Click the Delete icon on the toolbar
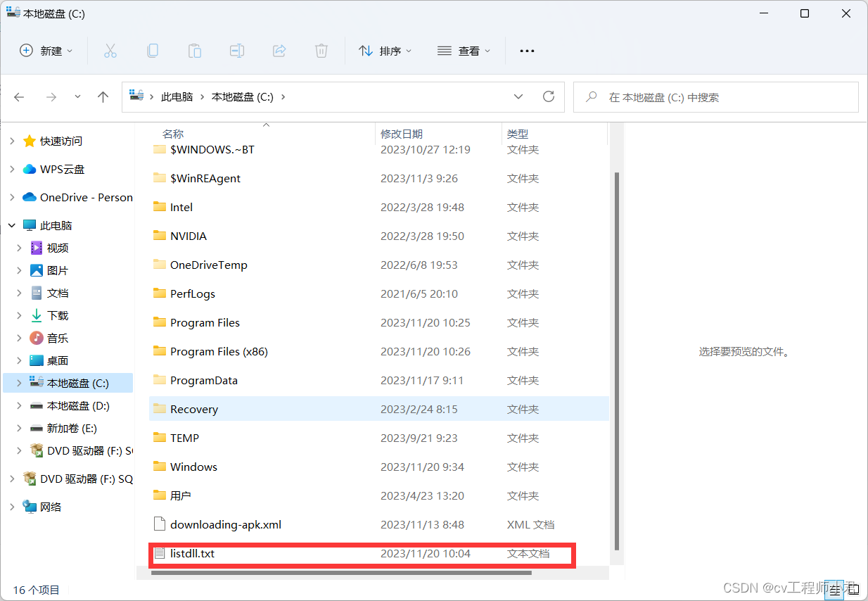The image size is (868, 601). (x=321, y=51)
